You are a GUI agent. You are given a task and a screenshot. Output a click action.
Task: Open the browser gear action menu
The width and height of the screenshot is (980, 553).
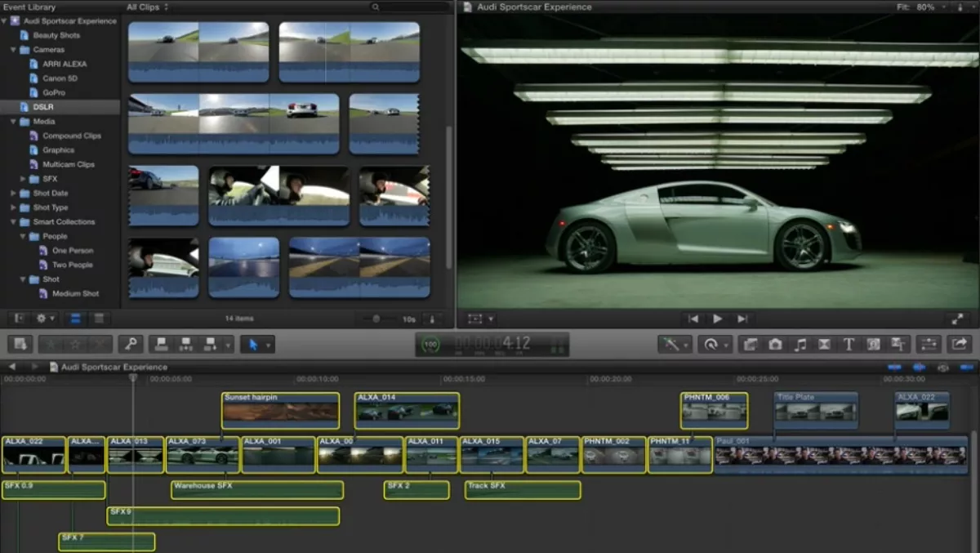pyautogui.click(x=45, y=318)
